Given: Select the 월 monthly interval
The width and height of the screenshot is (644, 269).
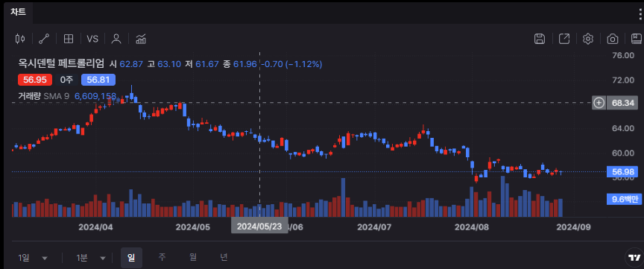Looking at the screenshot, I should pos(192,258).
